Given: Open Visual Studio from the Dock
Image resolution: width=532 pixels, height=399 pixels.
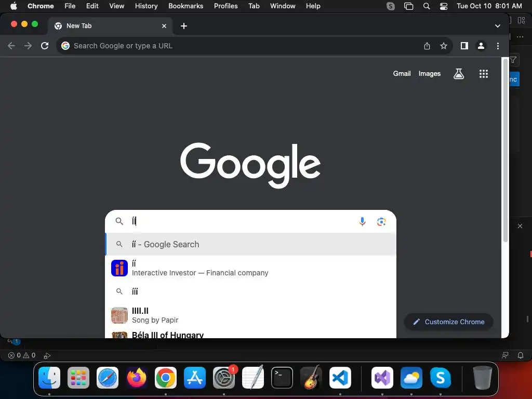Looking at the screenshot, I should [382, 378].
